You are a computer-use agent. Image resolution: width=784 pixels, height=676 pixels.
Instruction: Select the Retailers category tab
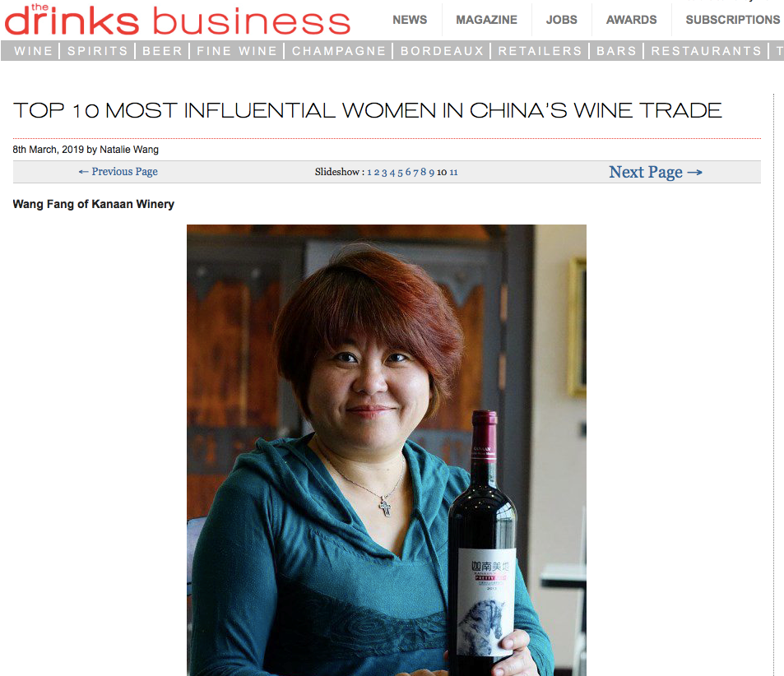pos(540,51)
